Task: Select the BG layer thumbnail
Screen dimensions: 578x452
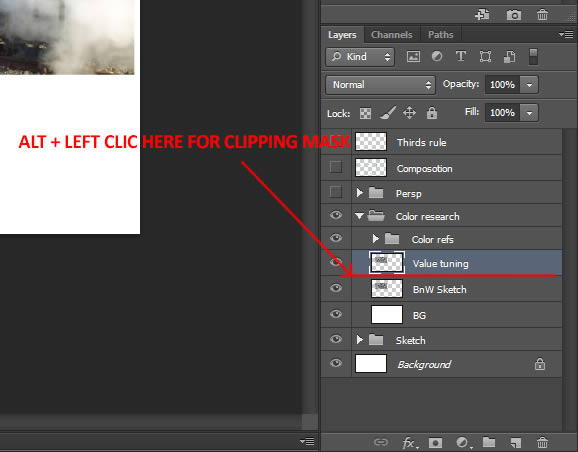Action: pos(387,314)
